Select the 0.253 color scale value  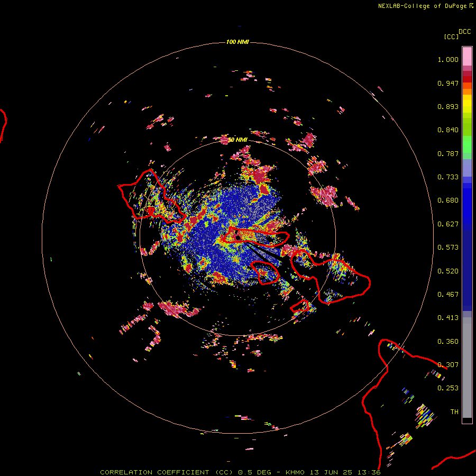click(x=448, y=388)
